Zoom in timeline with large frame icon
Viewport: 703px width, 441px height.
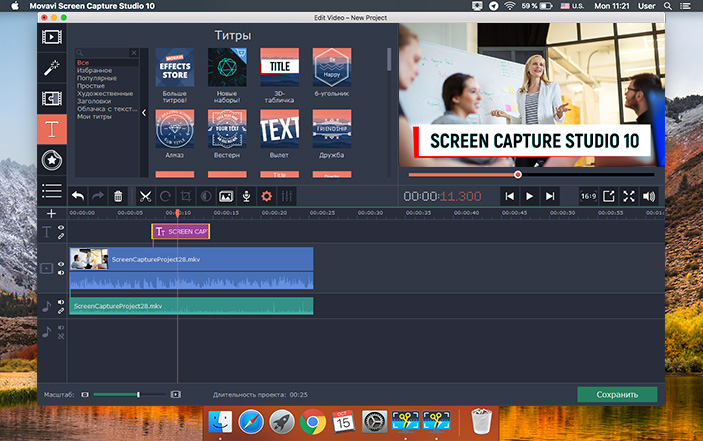point(175,394)
